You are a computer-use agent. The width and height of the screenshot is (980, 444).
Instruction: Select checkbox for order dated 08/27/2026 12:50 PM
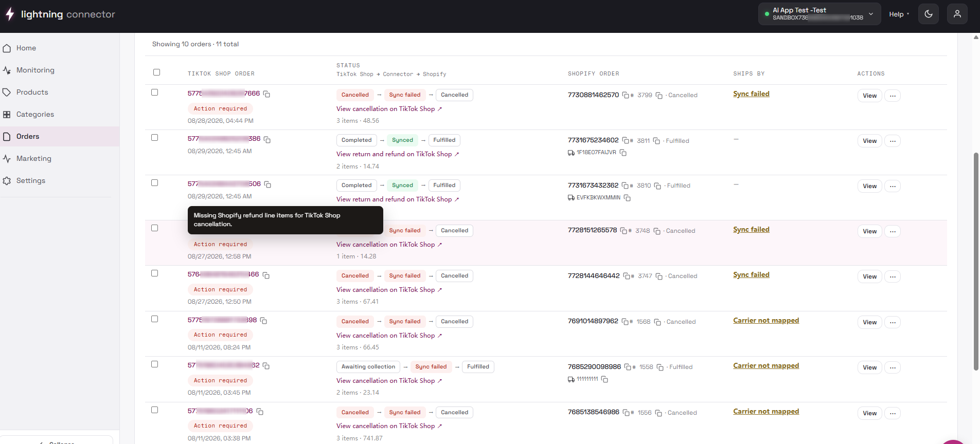(154, 273)
